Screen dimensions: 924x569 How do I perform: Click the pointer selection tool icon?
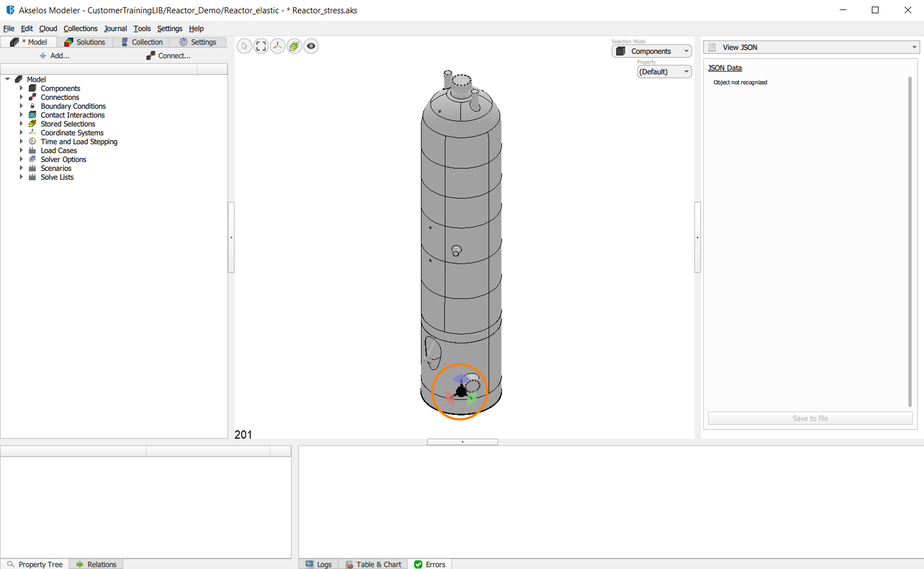coord(244,46)
